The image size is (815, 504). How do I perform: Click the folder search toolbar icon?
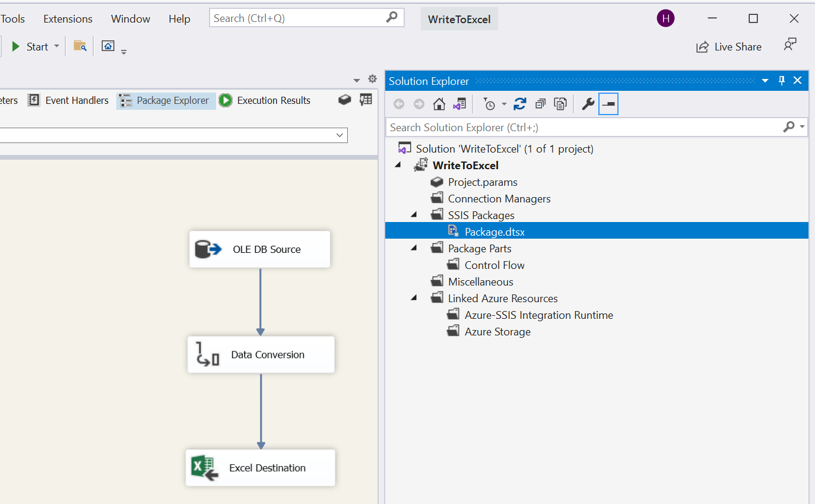click(x=80, y=46)
